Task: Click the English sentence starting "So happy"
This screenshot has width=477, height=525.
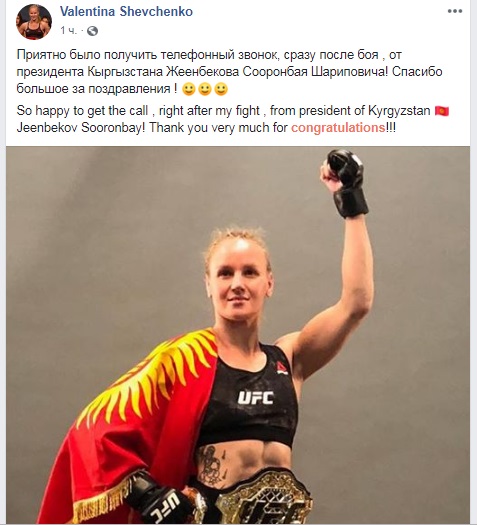Action: [233, 119]
